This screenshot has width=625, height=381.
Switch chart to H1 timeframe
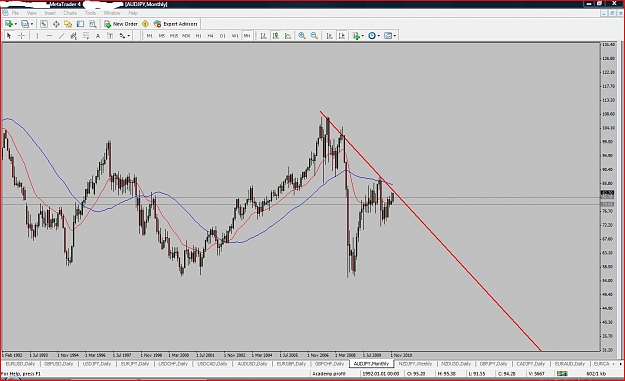click(198, 36)
